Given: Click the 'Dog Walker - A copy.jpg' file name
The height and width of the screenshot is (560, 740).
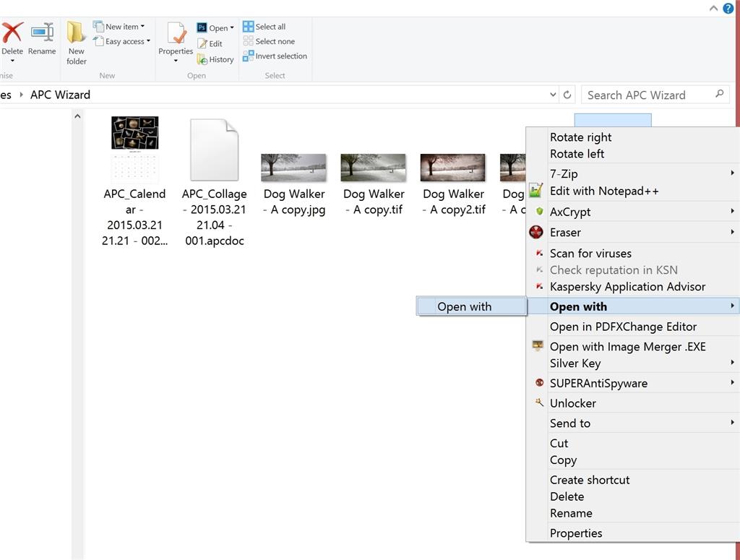Looking at the screenshot, I should click(x=295, y=202).
